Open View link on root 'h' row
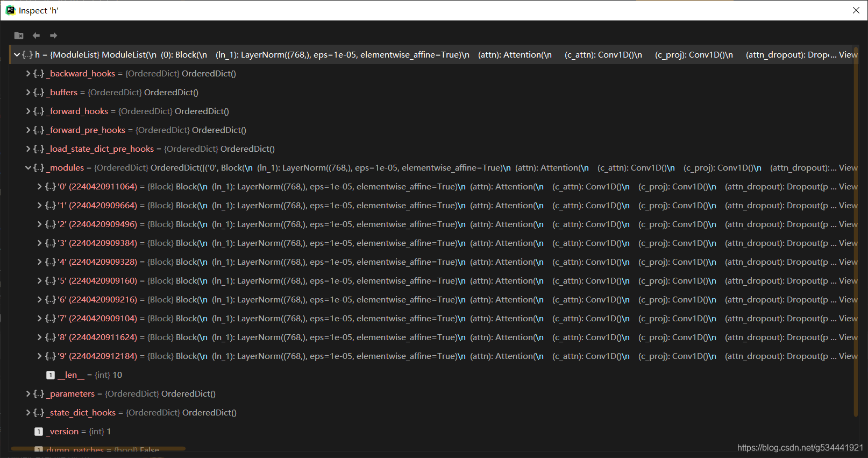 tap(848, 55)
